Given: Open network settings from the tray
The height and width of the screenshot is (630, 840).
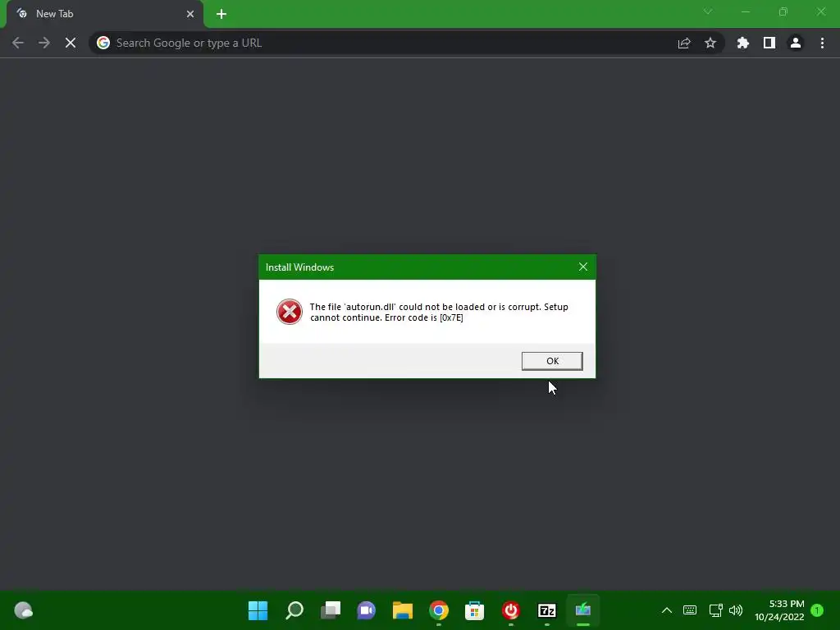Looking at the screenshot, I should click(715, 610).
